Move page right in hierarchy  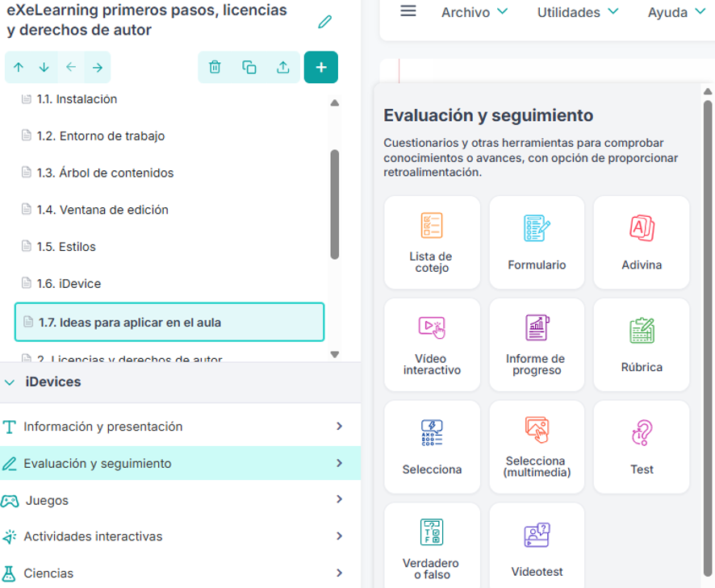pos(97,68)
